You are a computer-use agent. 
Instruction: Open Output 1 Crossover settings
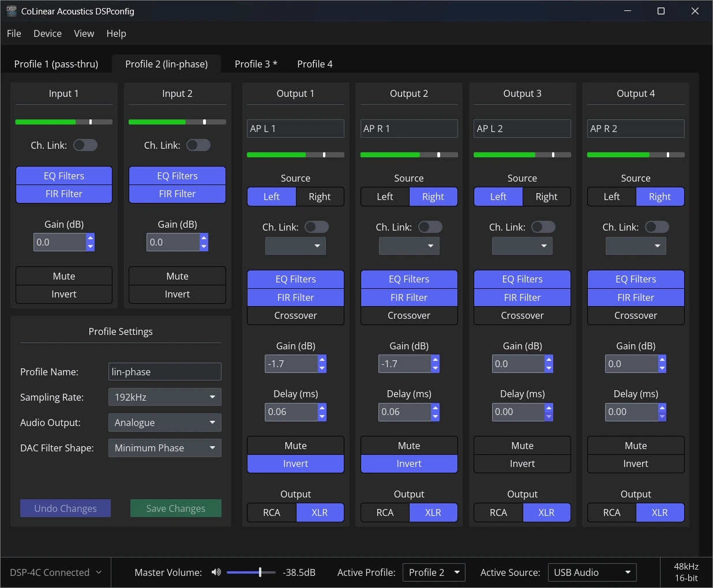point(295,315)
